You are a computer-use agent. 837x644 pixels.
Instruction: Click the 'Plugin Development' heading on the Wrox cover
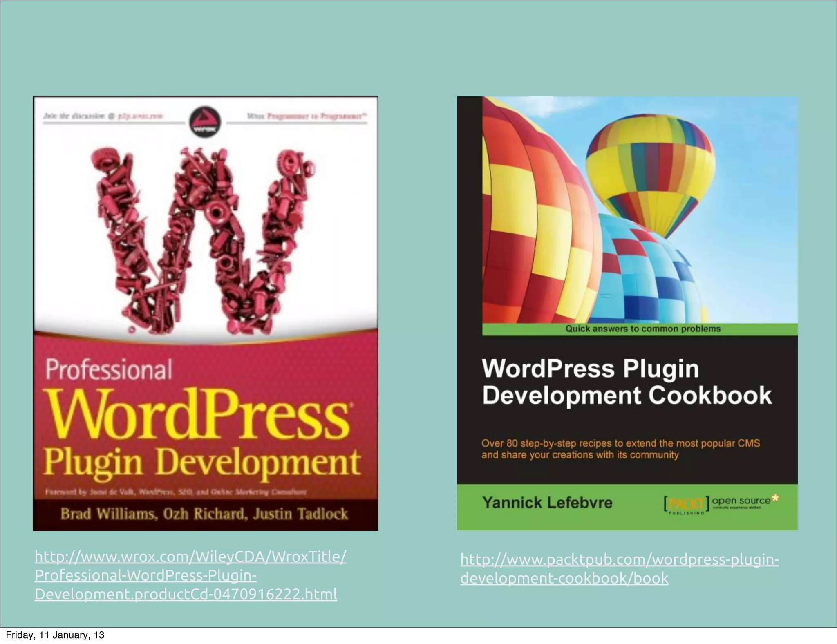[x=202, y=463]
